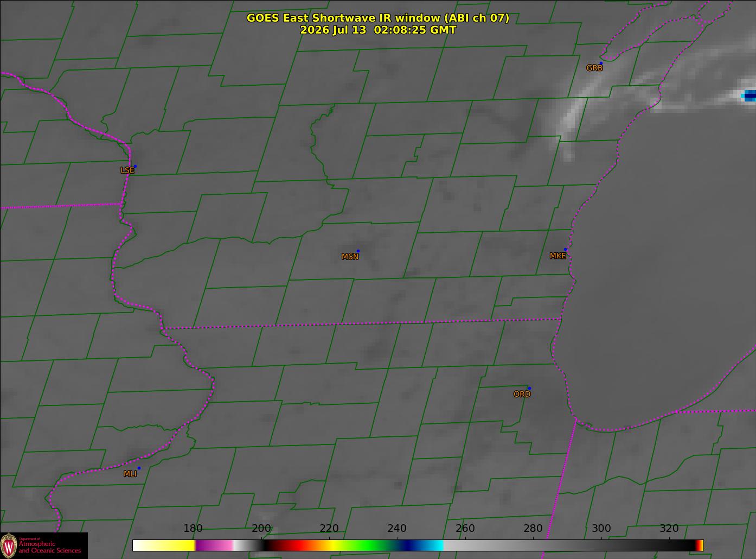Screen dimensions: 756x559
Task: Click the MKE station marker dot
Action: point(565,250)
